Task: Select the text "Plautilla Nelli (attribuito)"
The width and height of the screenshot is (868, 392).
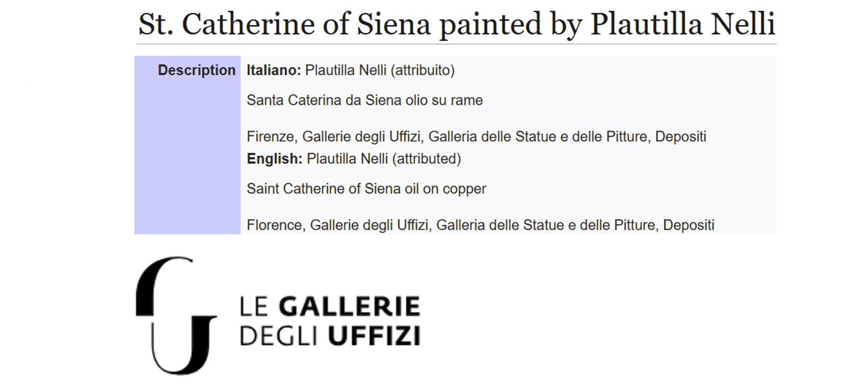Action: pyautogui.click(x=380, y=70)
